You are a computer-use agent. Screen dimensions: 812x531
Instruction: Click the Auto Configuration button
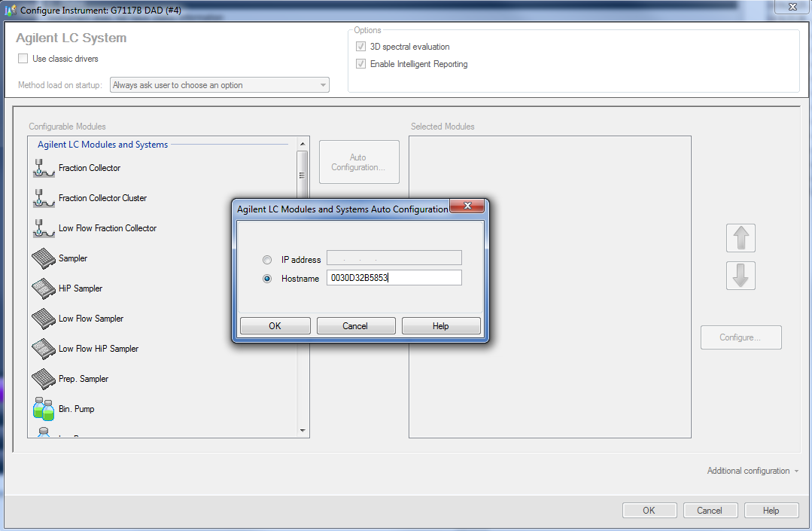[359, 162]
